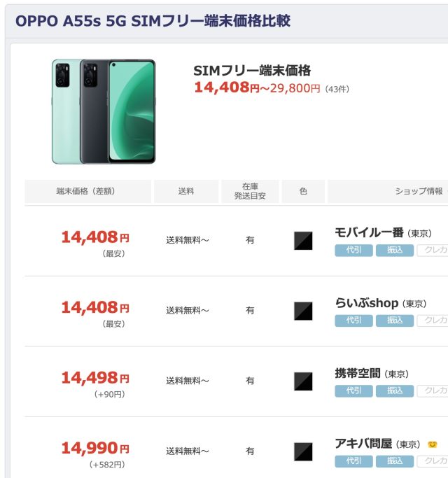Click the OPPO A55s 5G phone image
Screen dimensions: 448x478
[x=104, y=112]
